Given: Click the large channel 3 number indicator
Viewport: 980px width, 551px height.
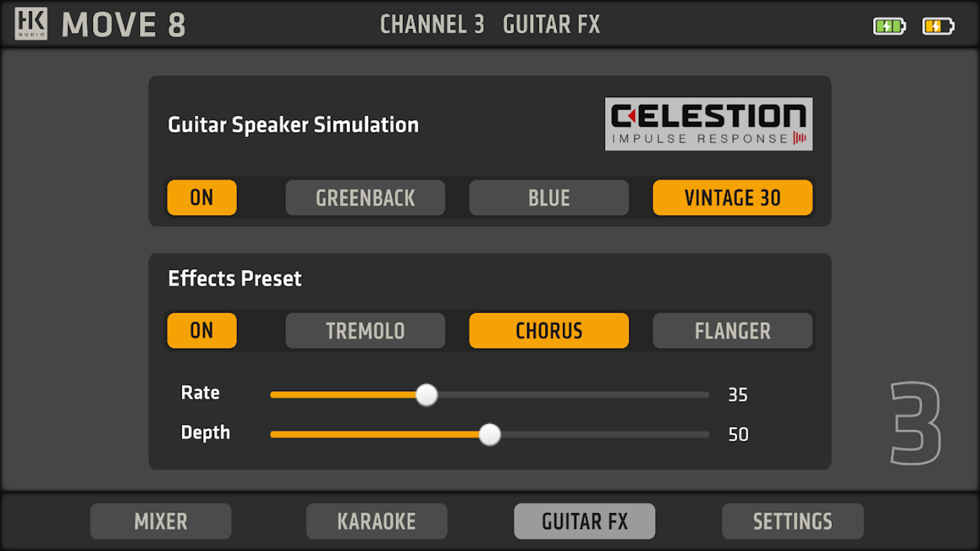Looking at the screenshot, I should [x=915, y=423].
